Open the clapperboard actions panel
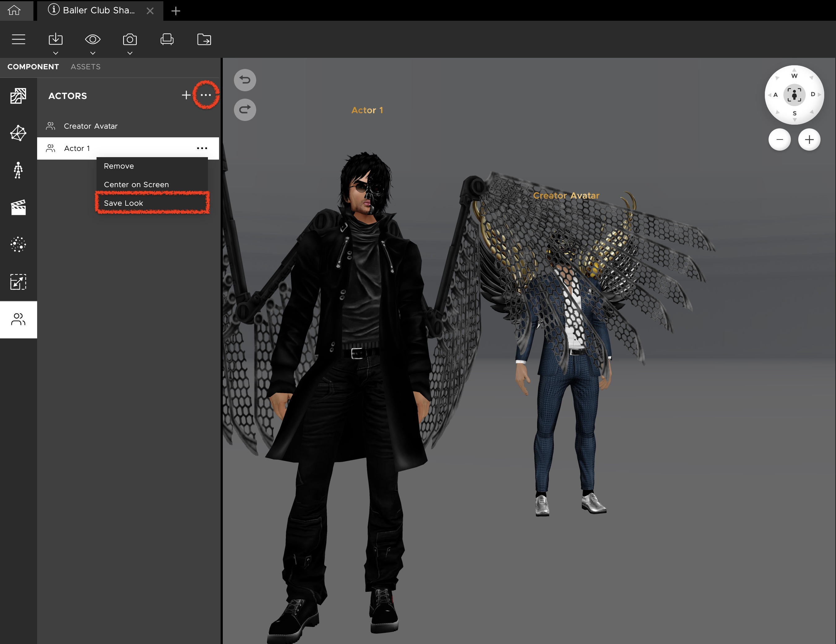This screenshot has width=836, height=644. click(x=18, y=207)
